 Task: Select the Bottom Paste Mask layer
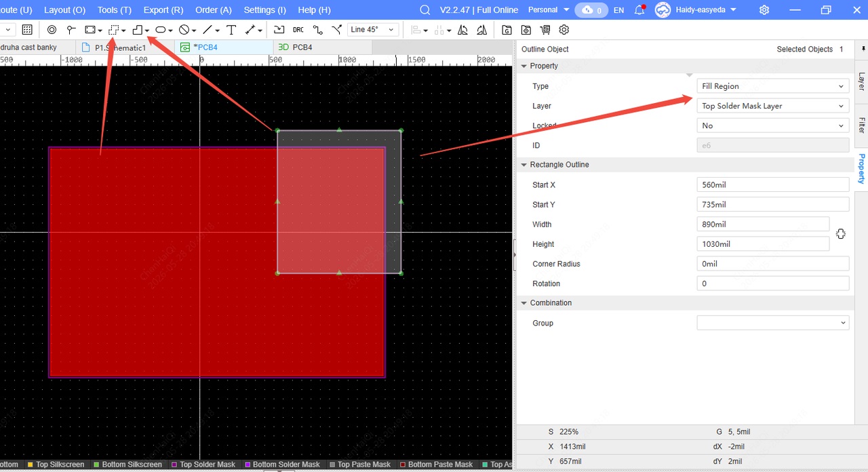436,465
